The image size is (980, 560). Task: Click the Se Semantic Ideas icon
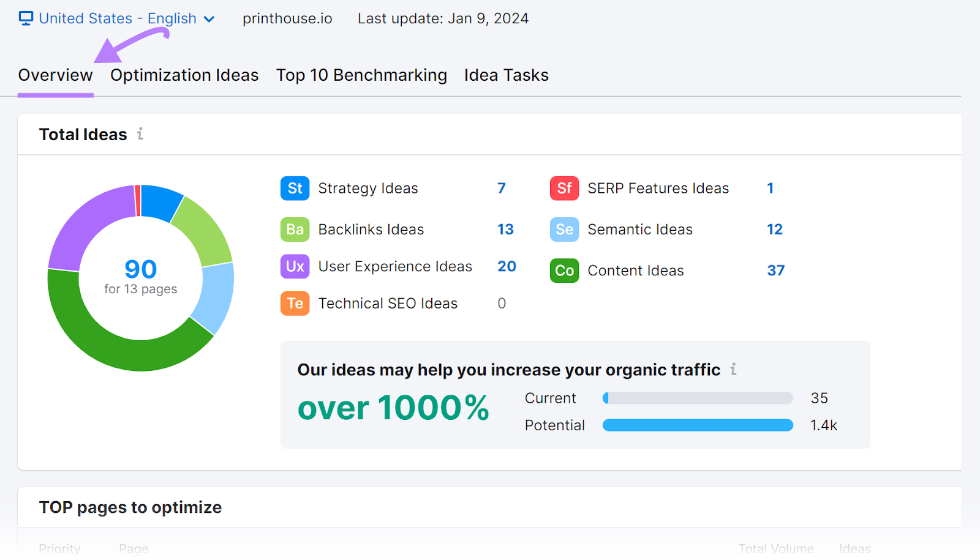(x=563, y=229)
